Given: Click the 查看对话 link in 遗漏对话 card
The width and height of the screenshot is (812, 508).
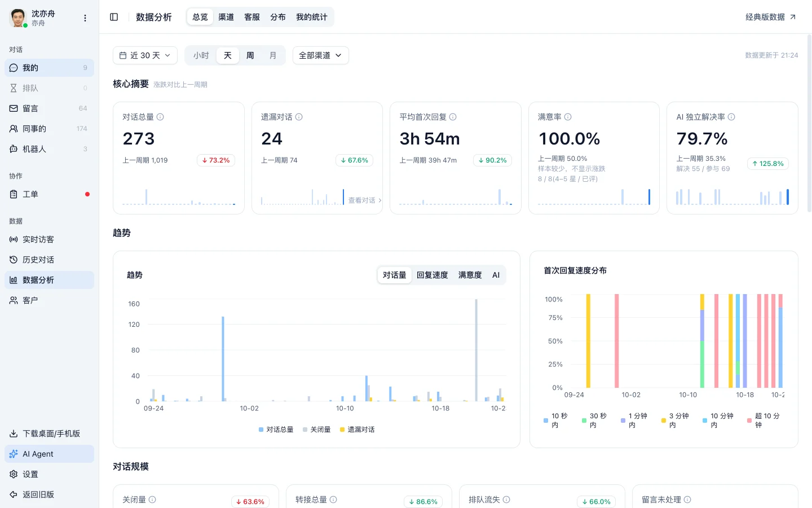Looking at the screenshot, I should (x=365, y=200).
